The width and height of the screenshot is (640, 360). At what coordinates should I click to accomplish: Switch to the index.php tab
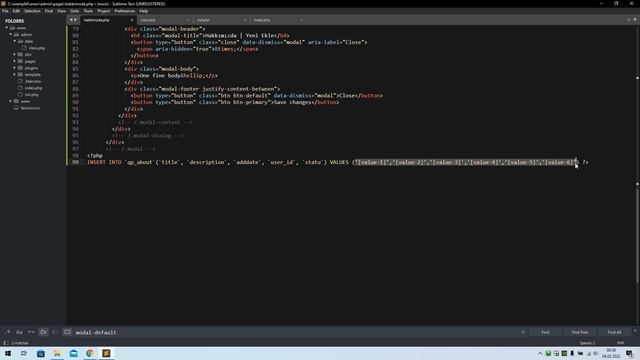point(278,20)
